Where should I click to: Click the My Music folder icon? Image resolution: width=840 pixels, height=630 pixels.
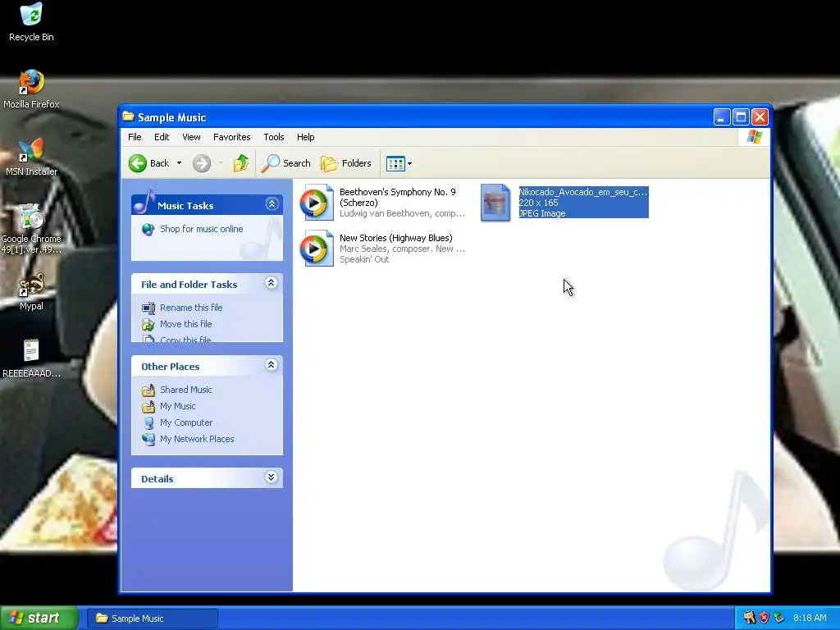148,407
